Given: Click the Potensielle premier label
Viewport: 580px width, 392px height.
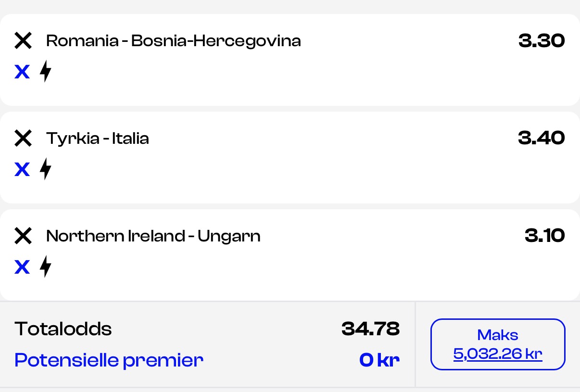Looking at the screenshot, I should [x=109, y=360].
